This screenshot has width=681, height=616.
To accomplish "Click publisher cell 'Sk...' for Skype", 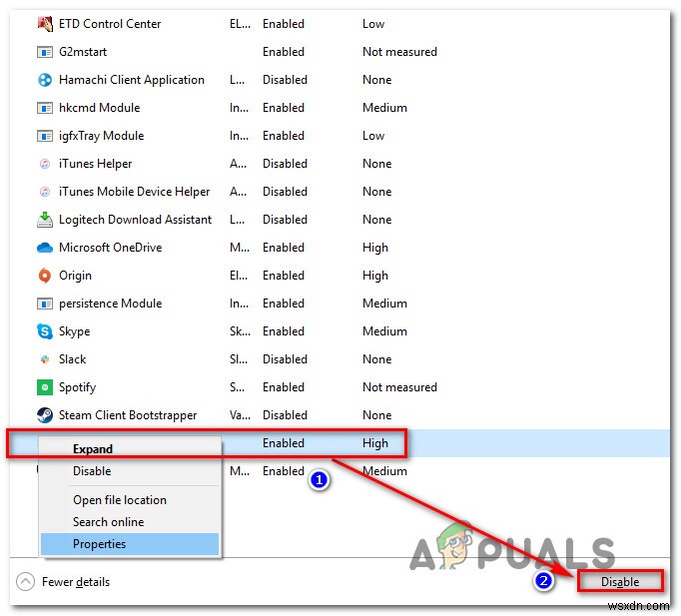I will (240, 331).
